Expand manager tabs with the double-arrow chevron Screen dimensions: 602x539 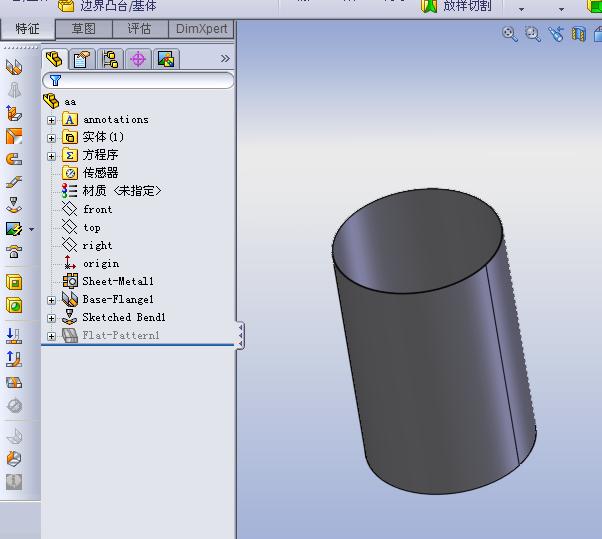point(225,58)
